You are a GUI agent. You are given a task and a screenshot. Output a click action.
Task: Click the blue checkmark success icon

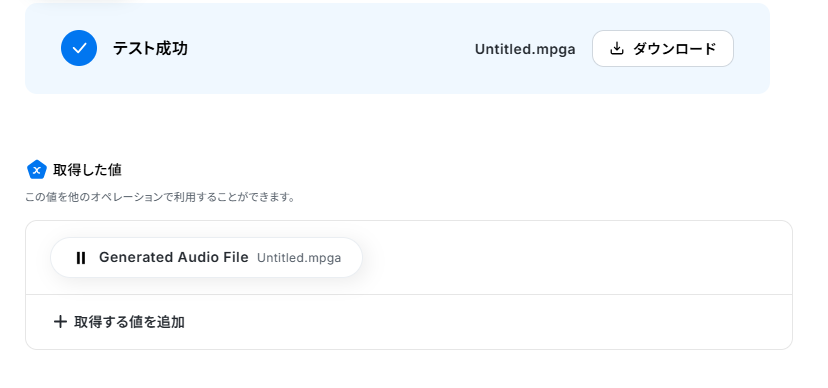pos(79,48)
